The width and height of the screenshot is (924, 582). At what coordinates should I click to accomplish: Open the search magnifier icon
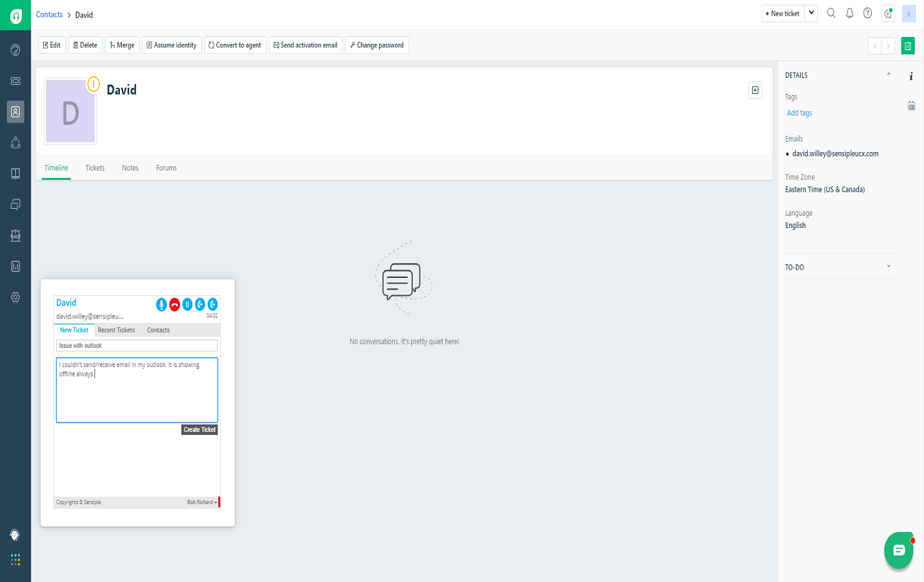click(831, 13)
